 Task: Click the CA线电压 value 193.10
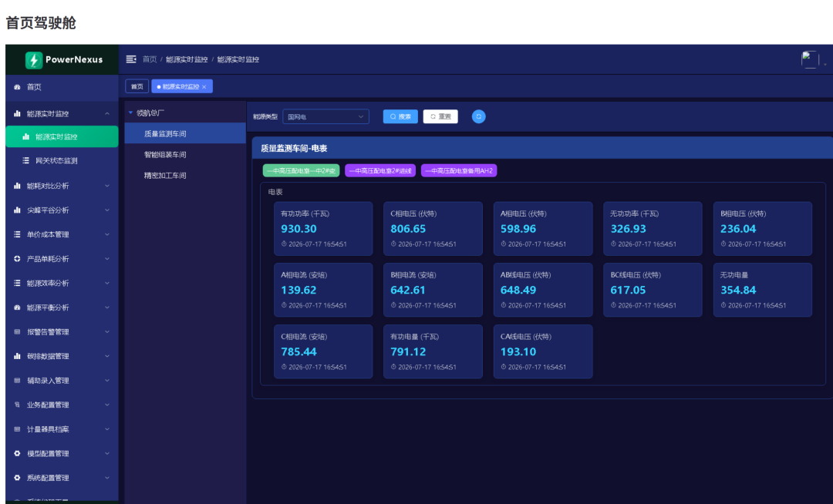518,351
